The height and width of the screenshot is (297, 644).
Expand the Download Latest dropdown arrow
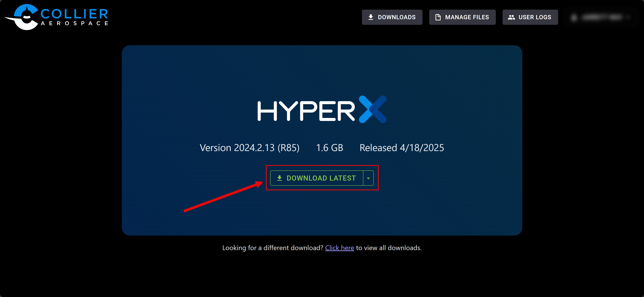(x=368, y=178)
